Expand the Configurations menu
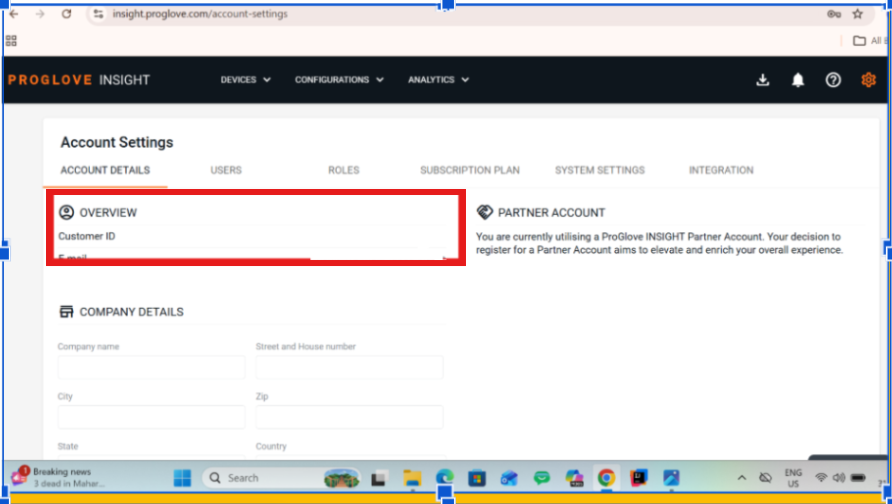The height and width of the screenshot is (504, 892). 339,80
